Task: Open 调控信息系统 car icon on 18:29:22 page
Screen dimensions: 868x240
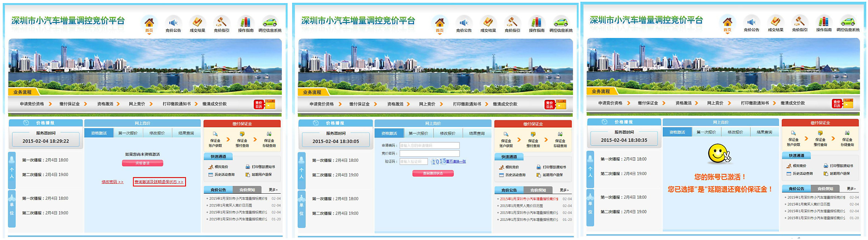Action: click(x=270, y=22)
